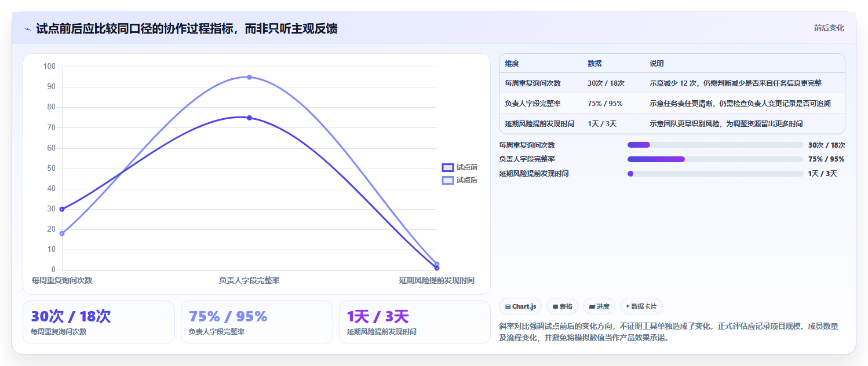The width and height of the screenshot is (868, 366).
Task: Toggle 试点前 legend series
Action: (459, 167)
